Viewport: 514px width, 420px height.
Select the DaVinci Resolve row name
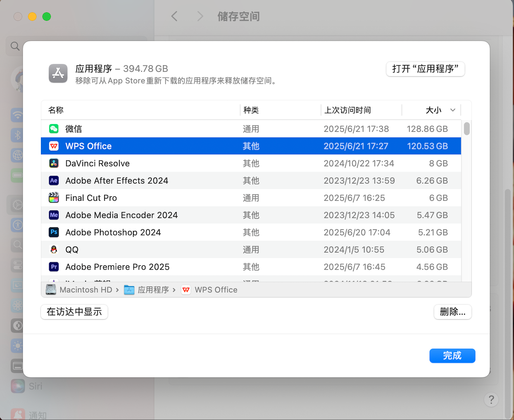[x=98, y=163]
